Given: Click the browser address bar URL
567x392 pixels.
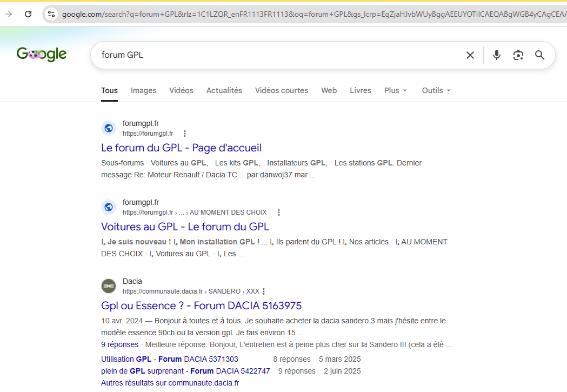Looking at the screenshot, I should click(x=314, y=14).
